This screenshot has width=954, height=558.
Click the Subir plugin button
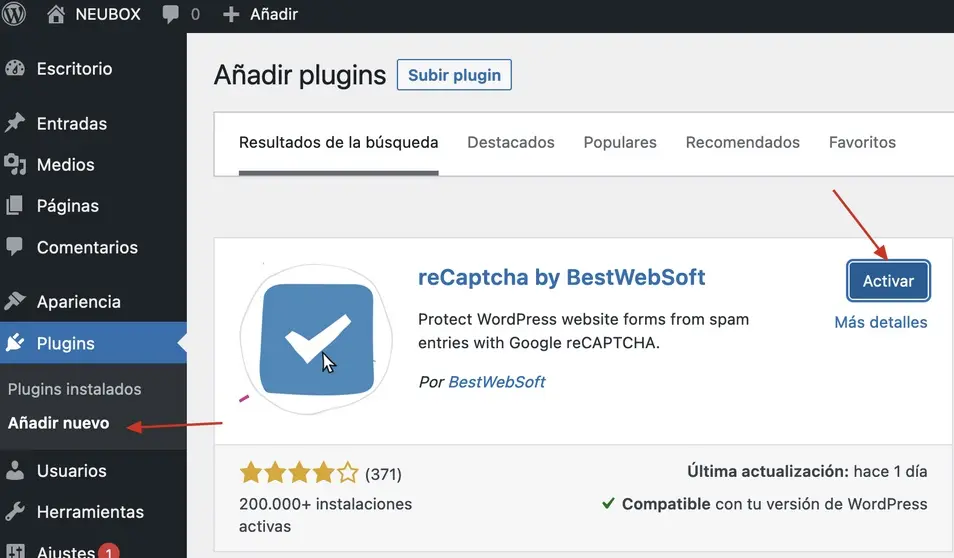454,75
